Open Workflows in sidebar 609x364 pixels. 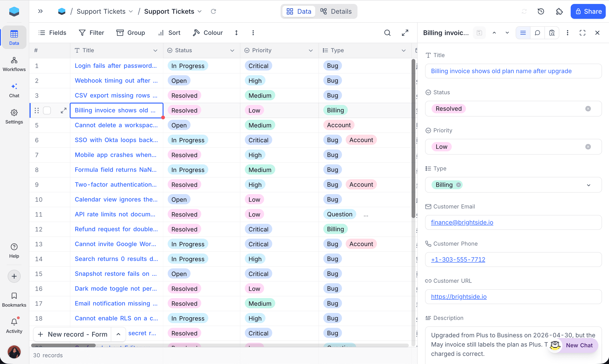tap(14, 64)
